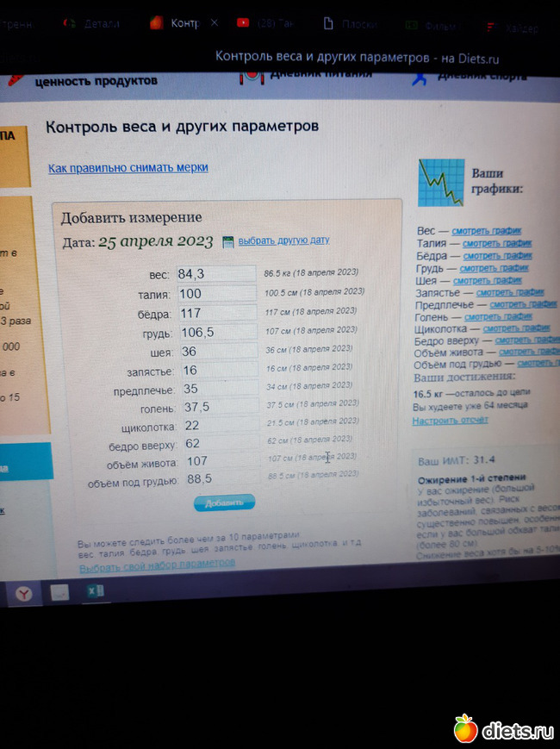560x749 pixels.
Task: Click 'Настроить отсчёт' link
Action: click(450, 421)
